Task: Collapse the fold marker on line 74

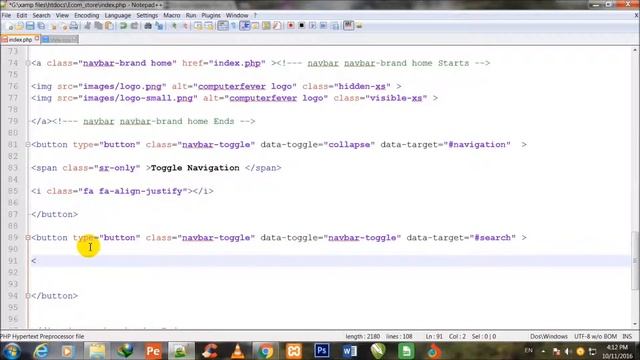Action: point(28,63)
